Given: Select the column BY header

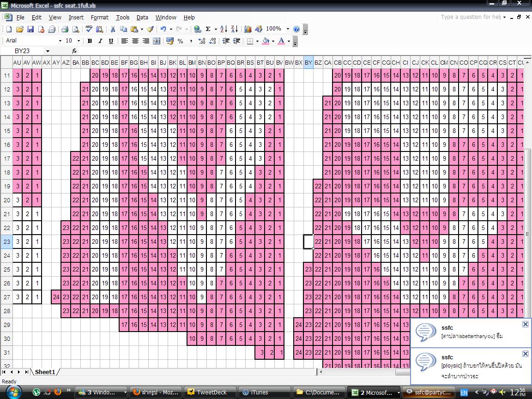Looking at the screenshot, I should click(308, 62).
